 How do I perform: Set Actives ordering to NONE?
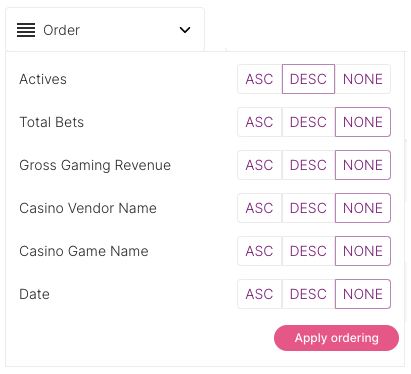(363, 79)
